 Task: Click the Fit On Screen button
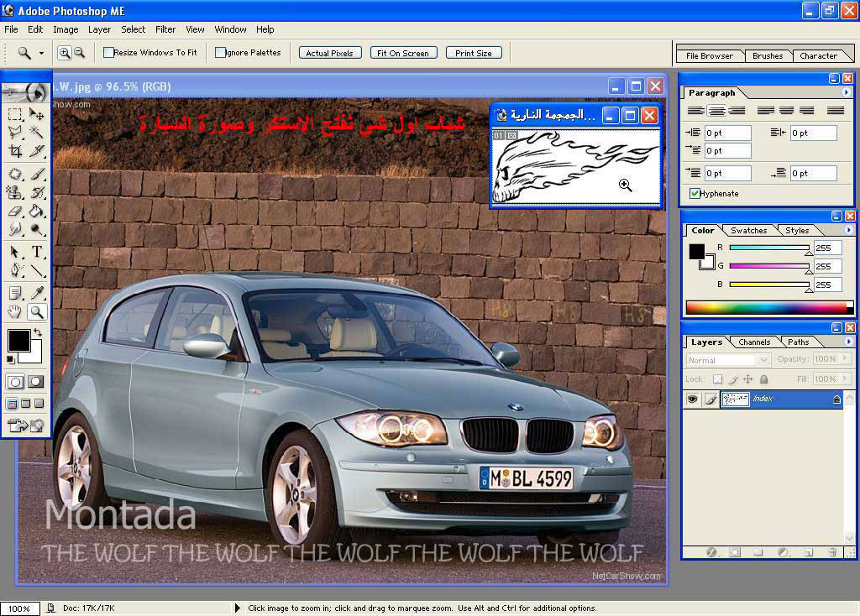click(x=403, y=53)
